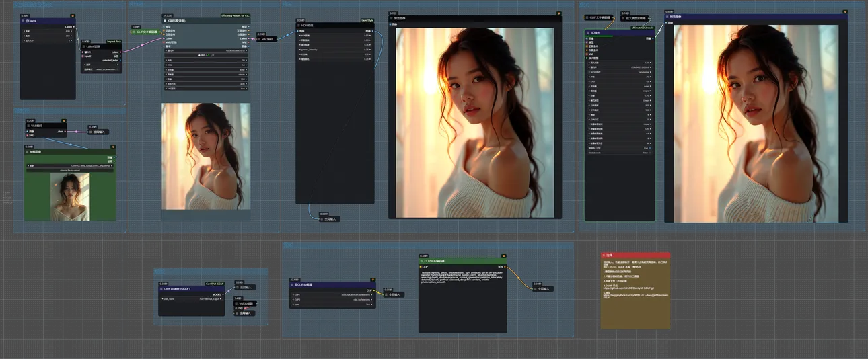Viewport: 868px width, 359px height.
Task: Expand collapsed CLIP文本编码器 node above SD放大
Action: [587, 17]
